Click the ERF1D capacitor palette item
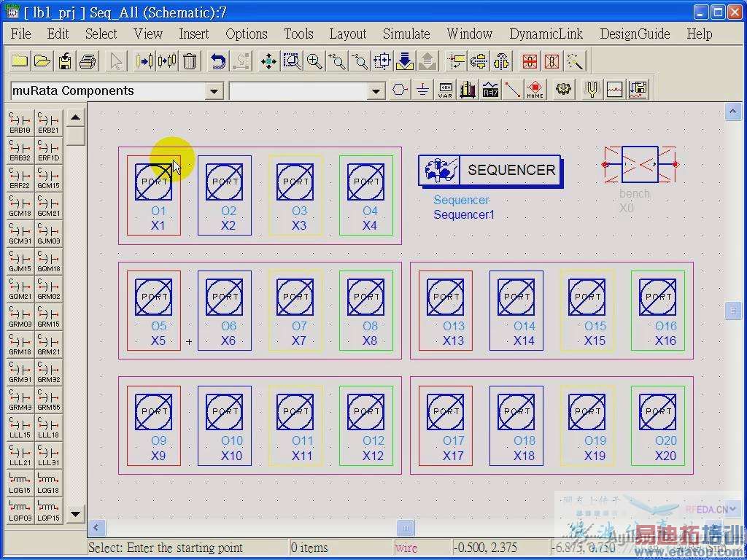747x560 pixels. click(x=49, y=150)
